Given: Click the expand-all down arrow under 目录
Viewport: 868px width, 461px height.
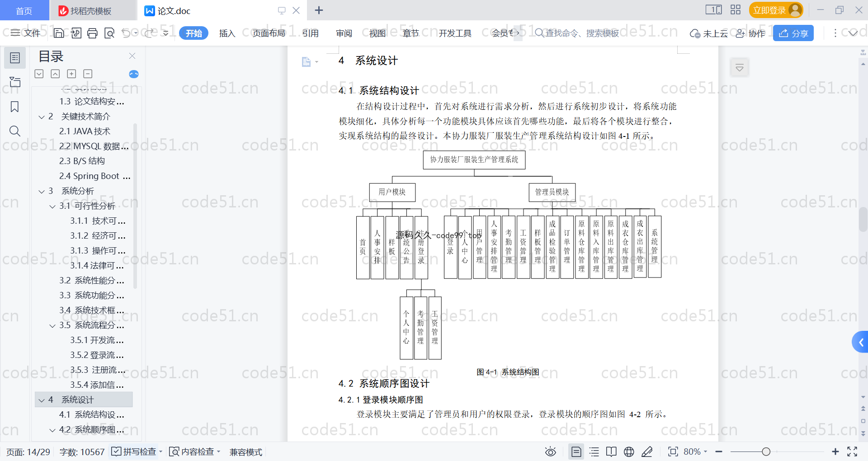Looking at the screenshot, I should pos(39,74).
